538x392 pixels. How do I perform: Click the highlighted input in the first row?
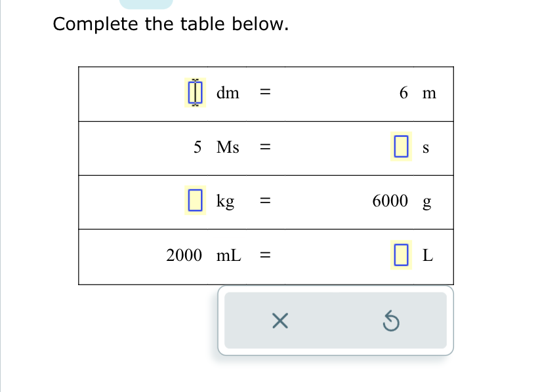tap(194, 92)
